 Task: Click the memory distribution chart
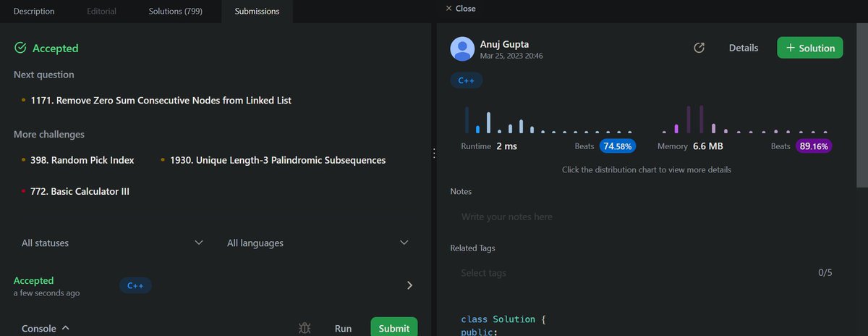[744, 120]
